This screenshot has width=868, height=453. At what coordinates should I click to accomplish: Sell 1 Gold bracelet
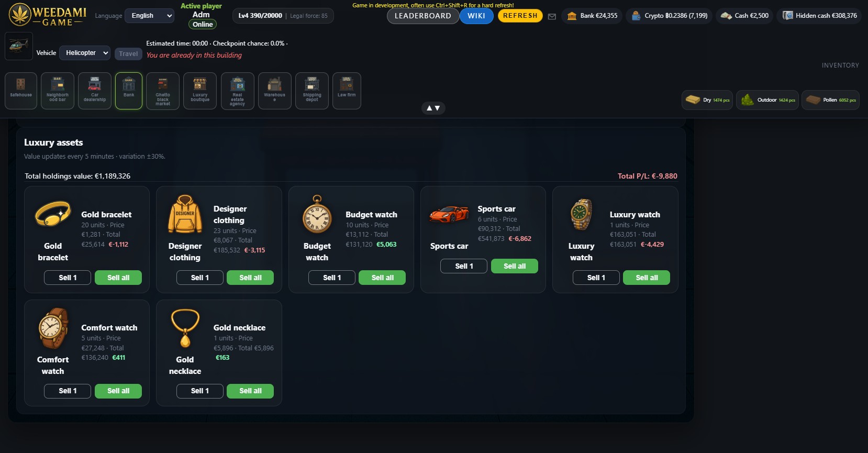tap(68, 278)
